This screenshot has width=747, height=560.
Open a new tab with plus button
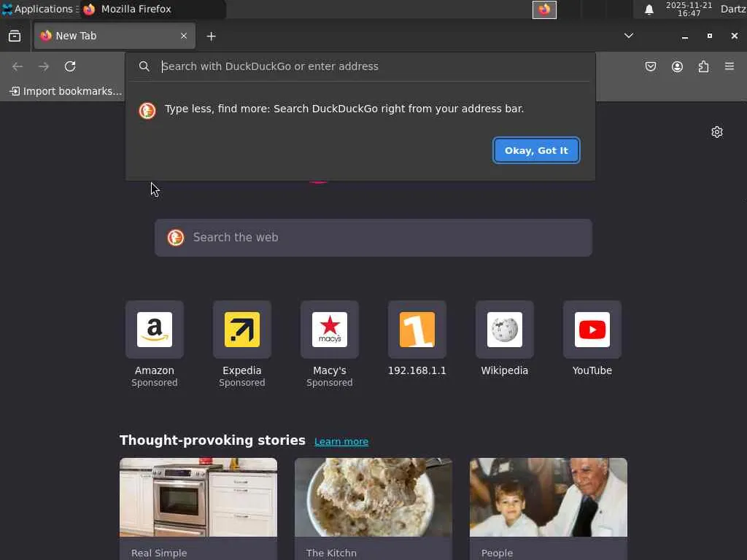click(x=211, y=36)
